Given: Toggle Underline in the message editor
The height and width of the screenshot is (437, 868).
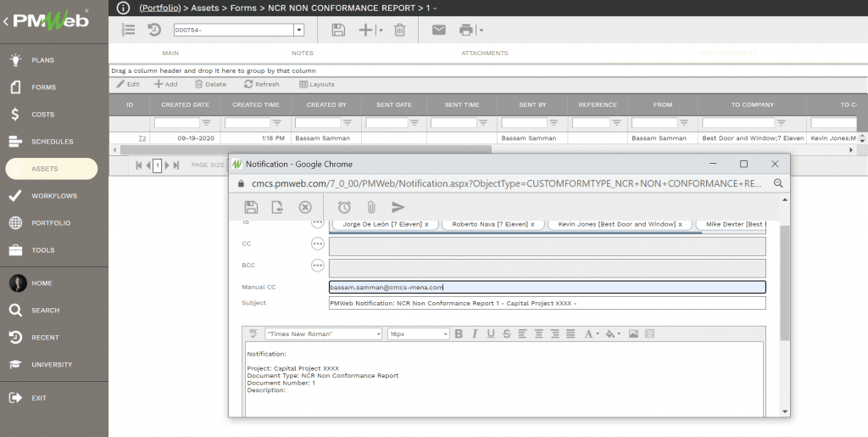Looking at the screenshot, I should click(491, 333).
